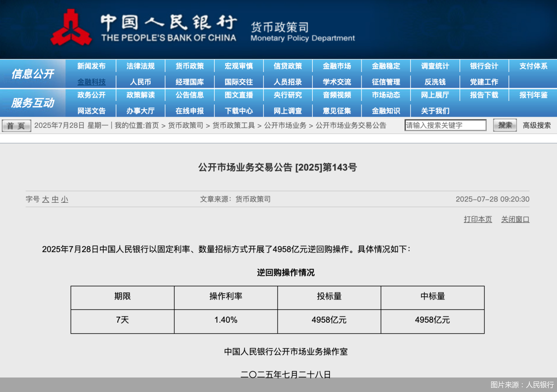Image resolution: width=557 pixels, height=392 pixels.
Task: Go to 学术交流 section
Action: coord(337,82)
